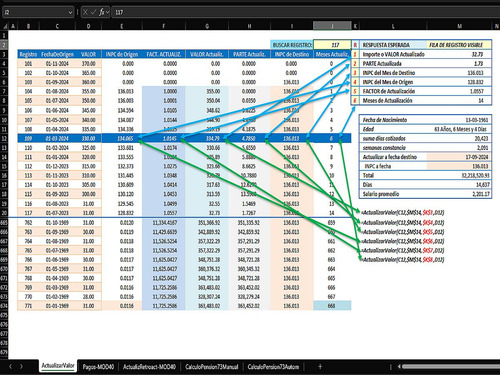Click the ActualizarValor formula referencing $K$8
500x375 pixels.
click(x=403, y=260)
